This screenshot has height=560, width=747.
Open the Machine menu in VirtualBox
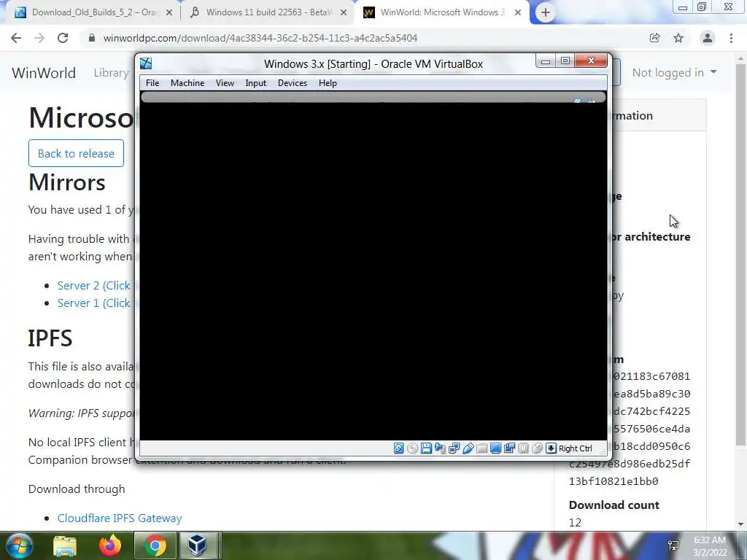(x=187, y=83)
